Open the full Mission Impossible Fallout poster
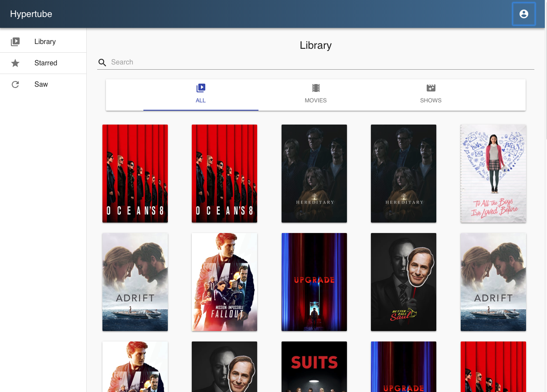 [x=224, y=282]
